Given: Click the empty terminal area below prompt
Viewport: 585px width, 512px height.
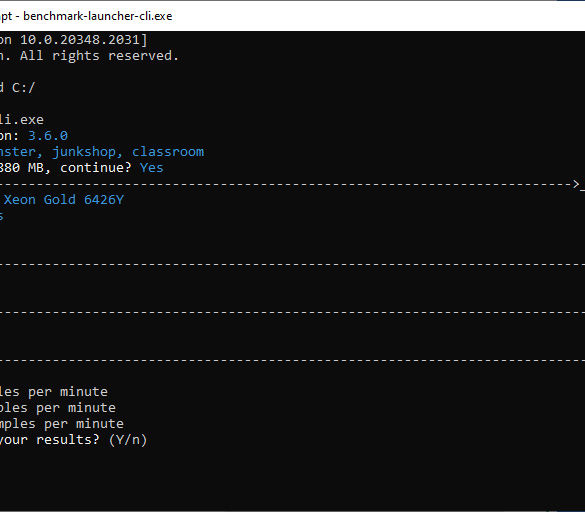Looking at the screenshot, I should (292, 478).
